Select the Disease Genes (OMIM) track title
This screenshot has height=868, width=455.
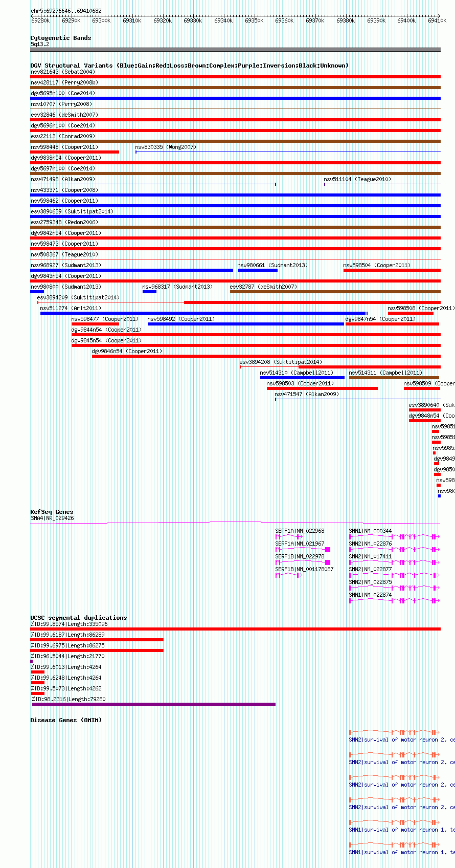[66, 720]
